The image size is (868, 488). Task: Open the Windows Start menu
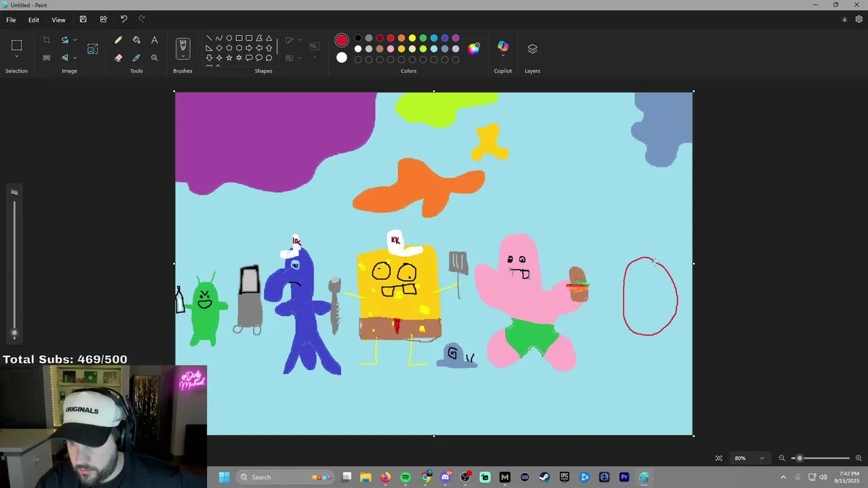point(224,477)
